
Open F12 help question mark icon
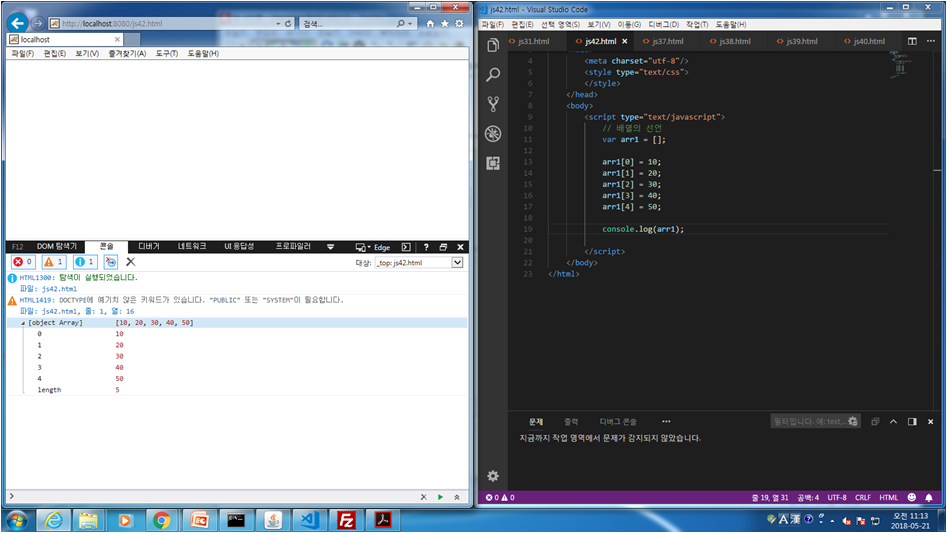426,247
